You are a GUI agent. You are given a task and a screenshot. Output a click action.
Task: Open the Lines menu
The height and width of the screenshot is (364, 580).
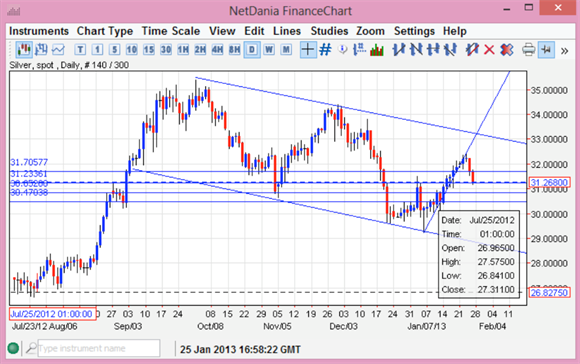click(287, 31)
